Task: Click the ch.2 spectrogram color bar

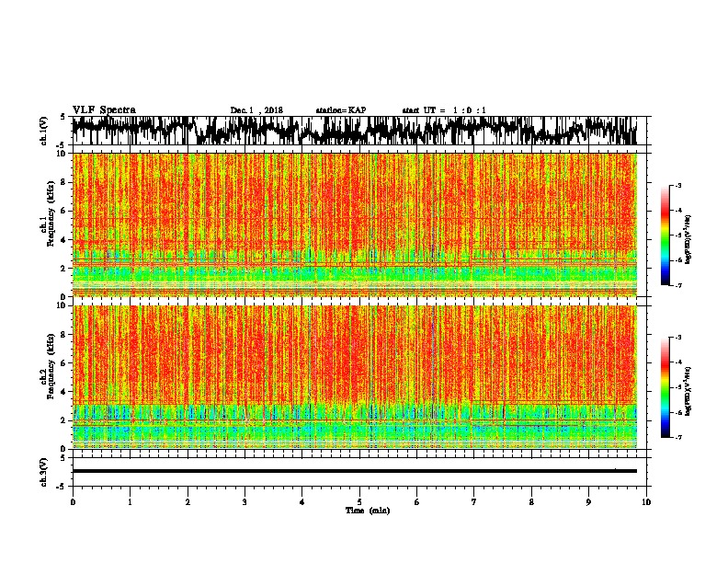Action: click(x=665, y=387)
